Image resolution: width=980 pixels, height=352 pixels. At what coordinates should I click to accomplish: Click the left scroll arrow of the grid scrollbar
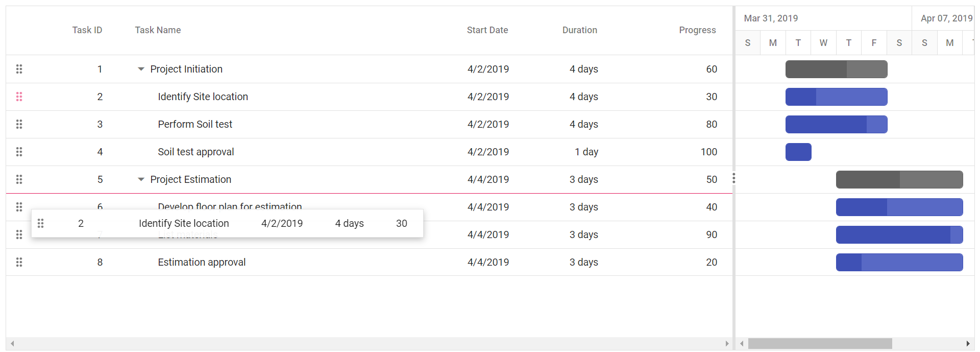pos(12,344)
